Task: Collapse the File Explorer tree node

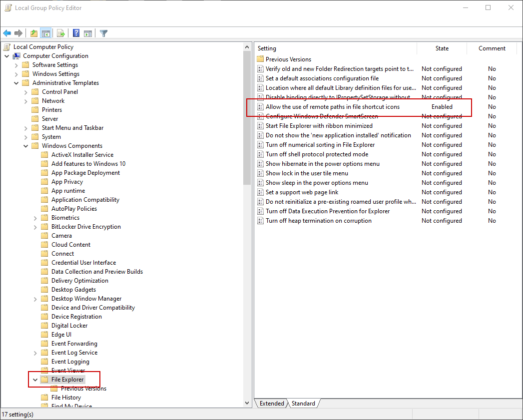Action: [35, 380]
